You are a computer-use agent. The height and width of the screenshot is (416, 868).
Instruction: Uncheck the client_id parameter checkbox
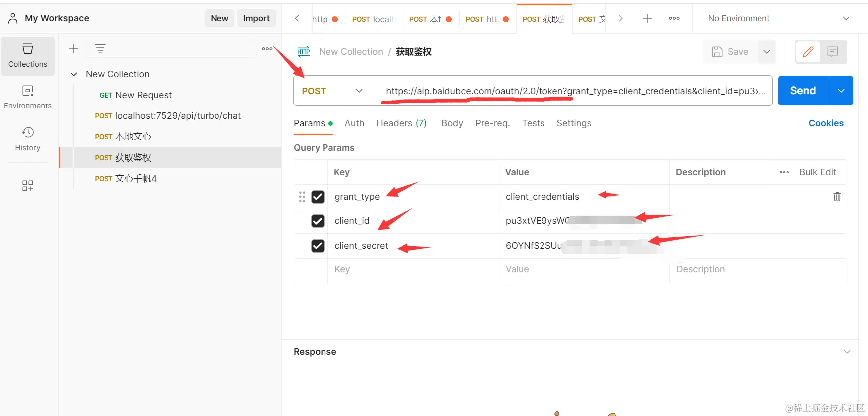[x=318, y=221]
